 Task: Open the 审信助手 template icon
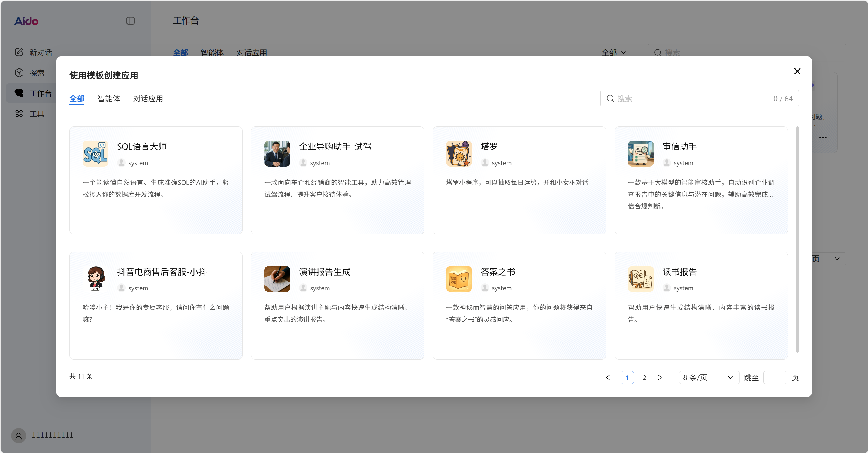coord(640,153)
